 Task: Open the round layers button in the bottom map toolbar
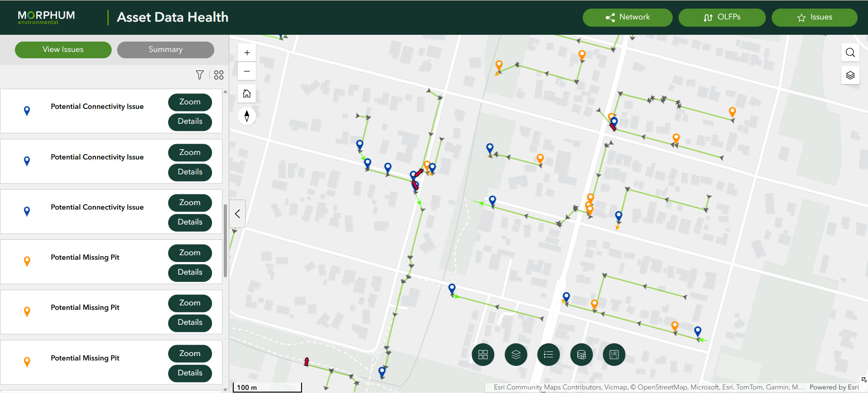(516, 355)
